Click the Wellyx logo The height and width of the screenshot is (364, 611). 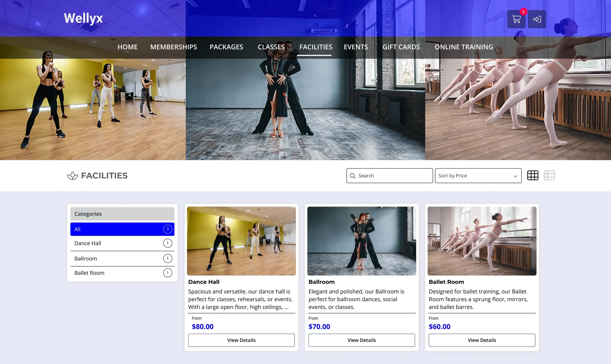[x=83, y=18]
